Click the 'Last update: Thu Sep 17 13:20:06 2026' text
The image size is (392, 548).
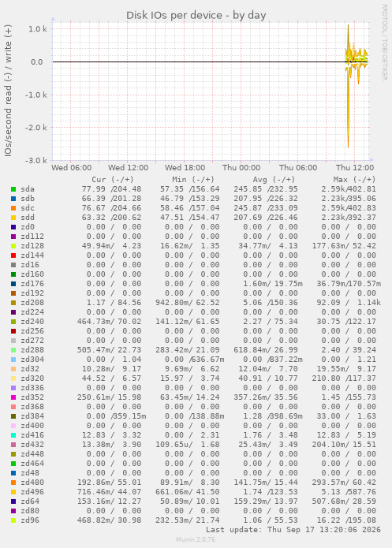(293, 530)
